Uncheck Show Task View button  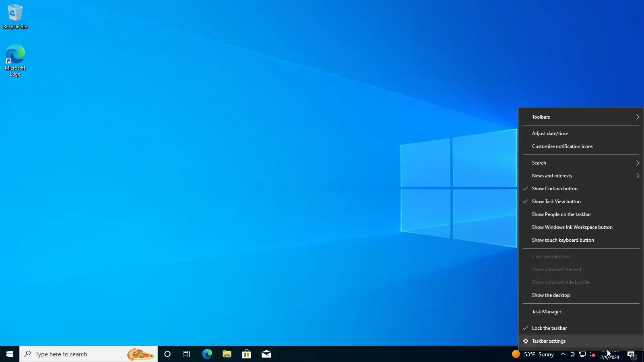[x=581, y=202]
